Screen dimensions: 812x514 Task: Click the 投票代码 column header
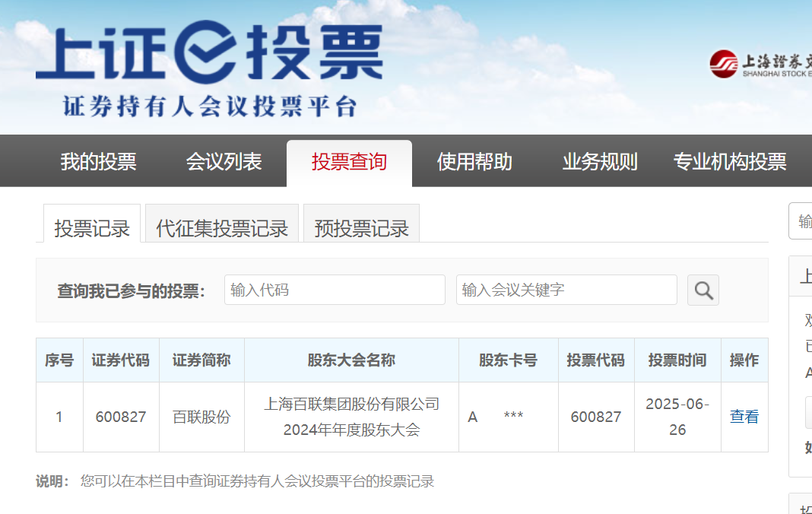[596, 360]
